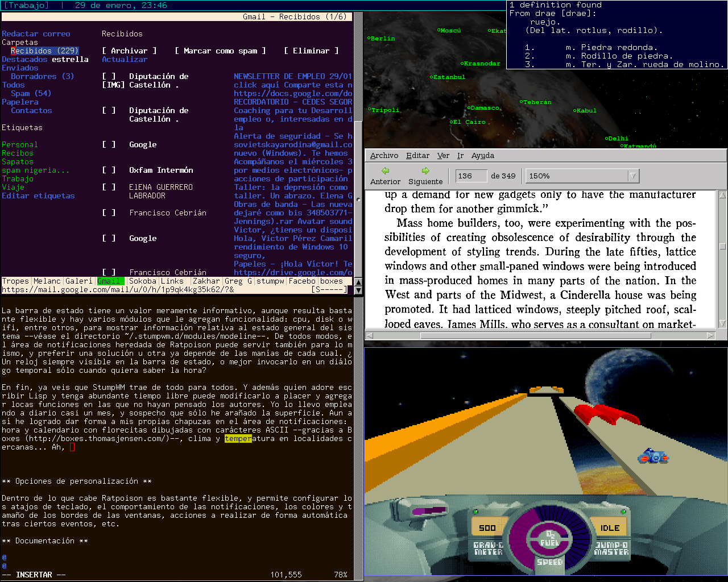Viewport: 728px width, 582px height.
Task: Open the Editar menu
Action: 417,155
